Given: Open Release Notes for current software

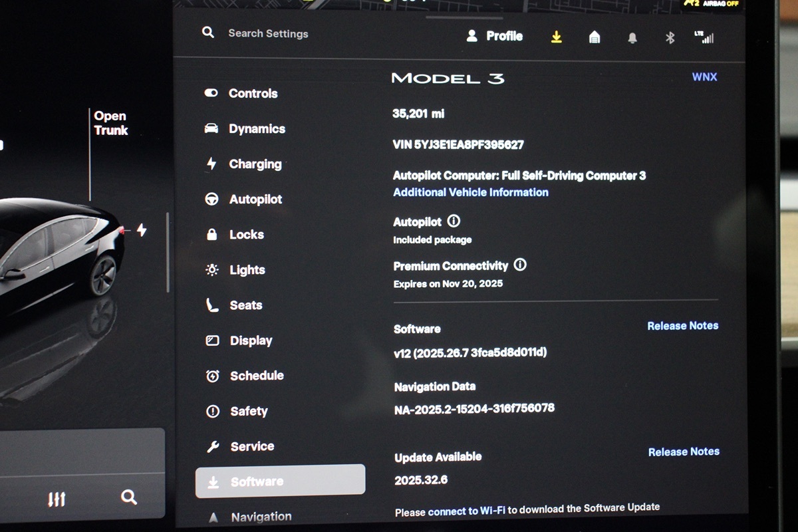Looking at the screenshot, I should (x=682, y=326).
